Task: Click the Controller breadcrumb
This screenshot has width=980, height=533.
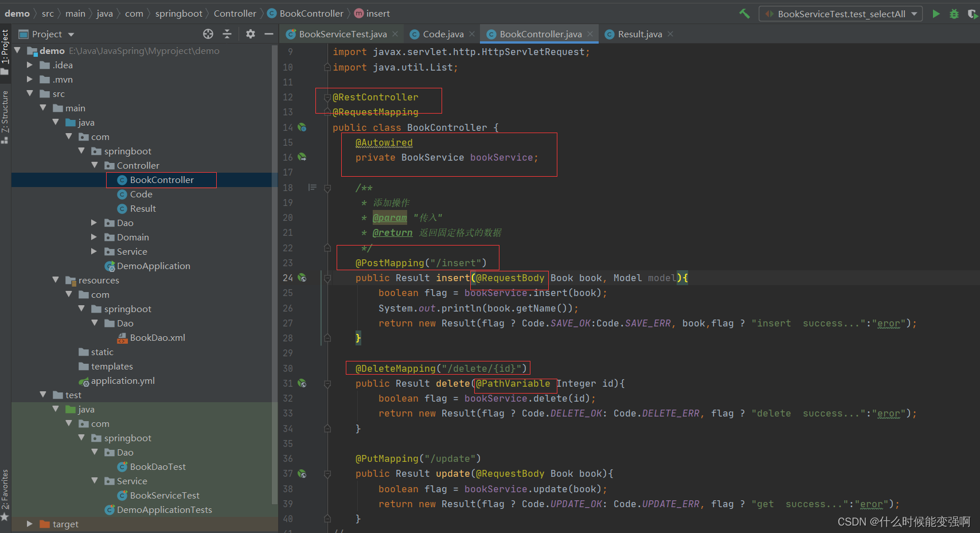Action: point(235,13)
